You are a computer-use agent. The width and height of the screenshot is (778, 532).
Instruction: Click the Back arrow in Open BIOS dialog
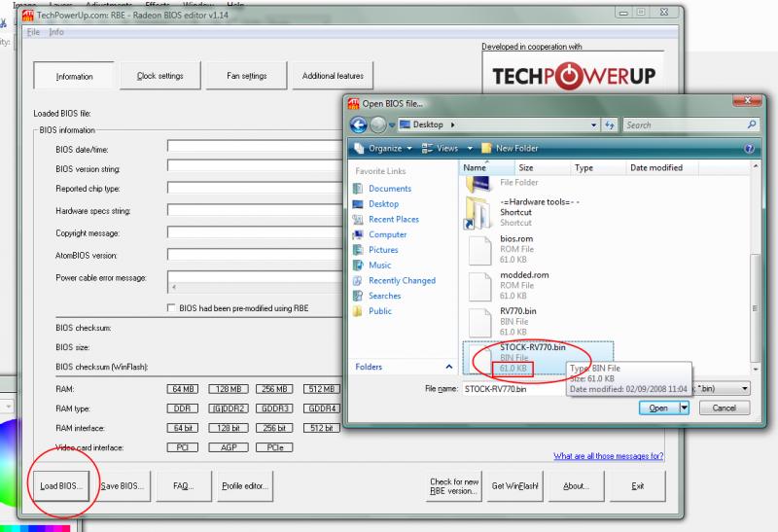tap(358, 124)
